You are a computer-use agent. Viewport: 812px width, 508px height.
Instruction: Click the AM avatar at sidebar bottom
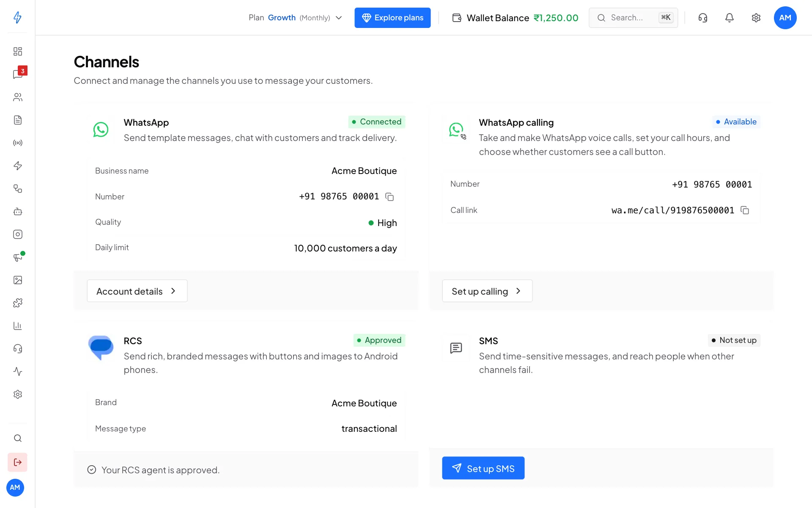[x=15, y=488]
